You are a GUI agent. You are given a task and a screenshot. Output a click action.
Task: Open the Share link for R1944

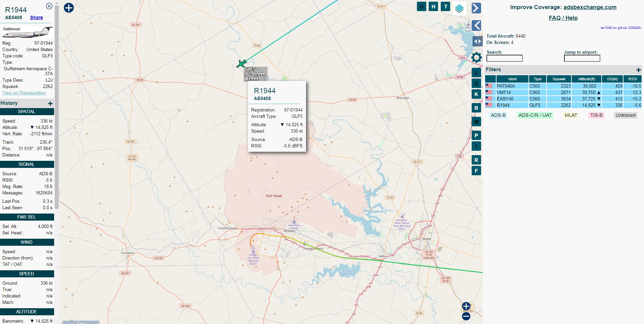(x=36, y=17)
